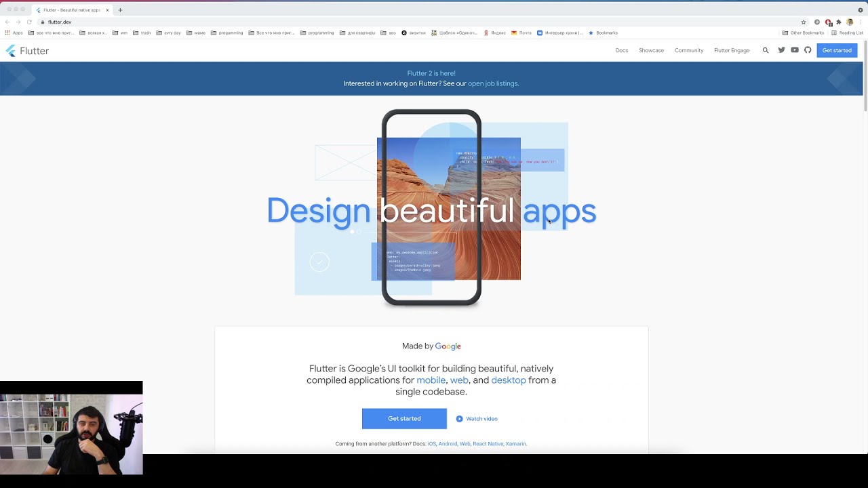Click the Flutter logo in the header

(27, 51)
